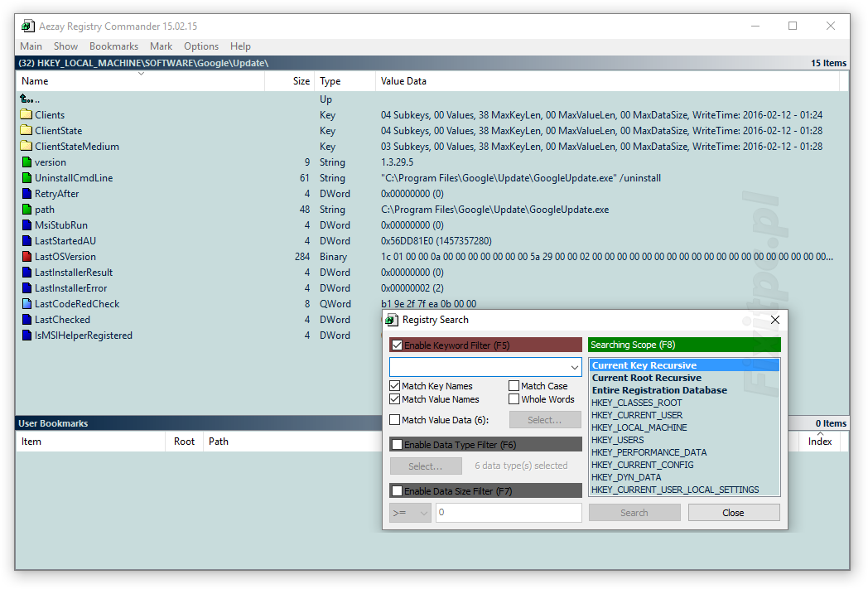Click the green string icon beside version

(27, 162)
